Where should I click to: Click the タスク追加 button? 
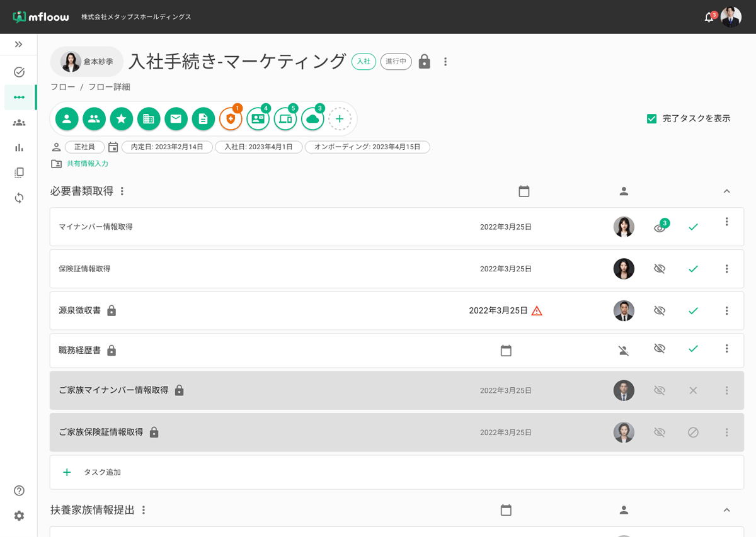click(101, 472)
